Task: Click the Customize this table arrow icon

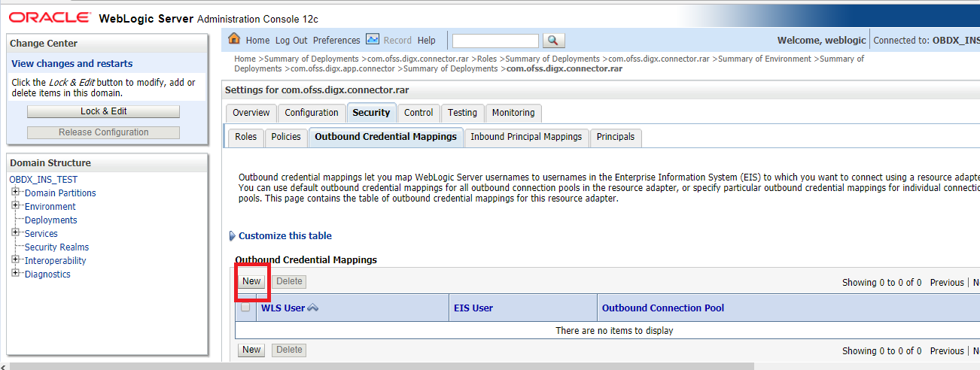Action: coord(232,236)
